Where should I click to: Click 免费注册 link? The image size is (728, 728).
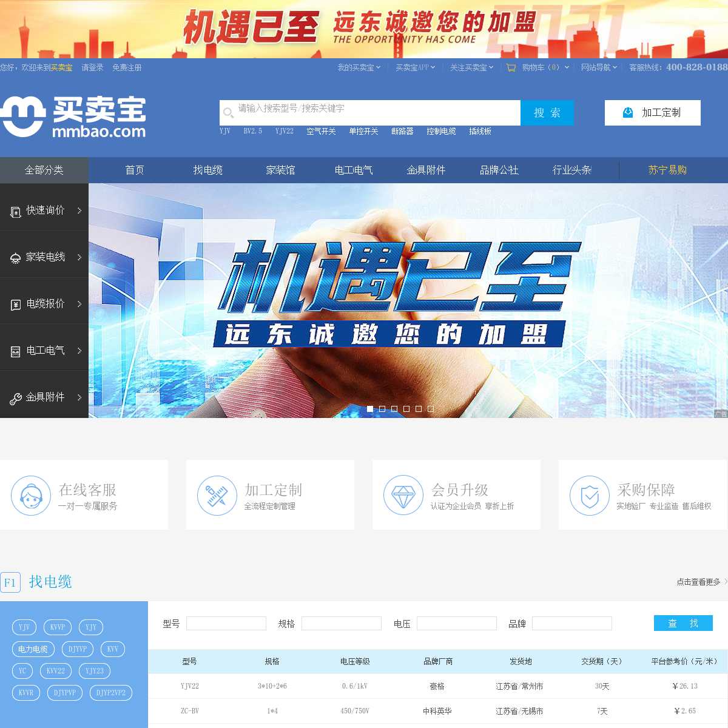127,67
